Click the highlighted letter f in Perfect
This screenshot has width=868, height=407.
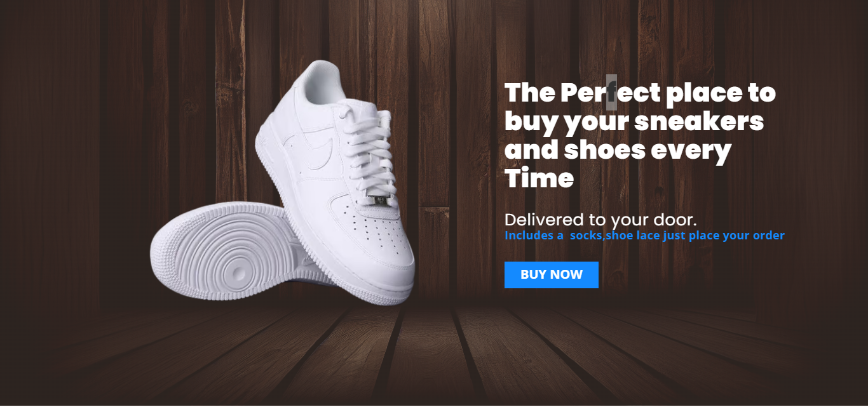coord(611,93)
